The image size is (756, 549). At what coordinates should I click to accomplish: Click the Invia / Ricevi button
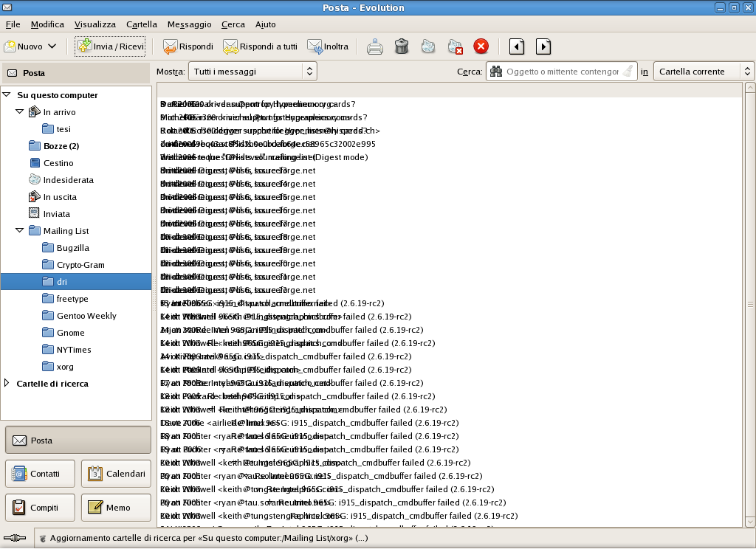(110, 46)
